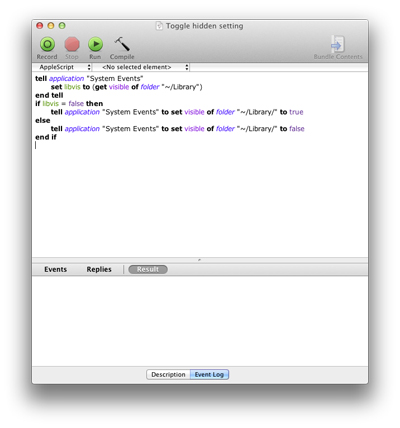
Task: Click the pane divider resize handle
Action: 199,260
